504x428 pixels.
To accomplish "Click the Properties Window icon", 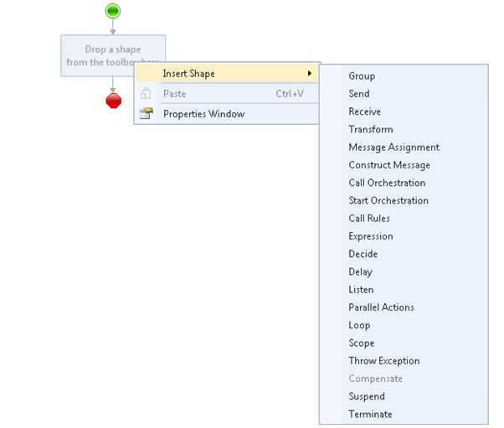I will pos(146,114).
